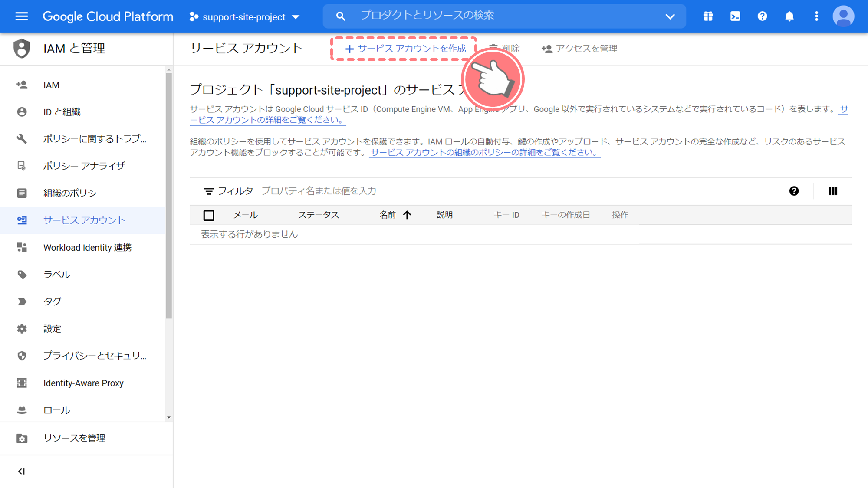
Task: Click アクセスを管理 button
Action: (x=579, y=49)
